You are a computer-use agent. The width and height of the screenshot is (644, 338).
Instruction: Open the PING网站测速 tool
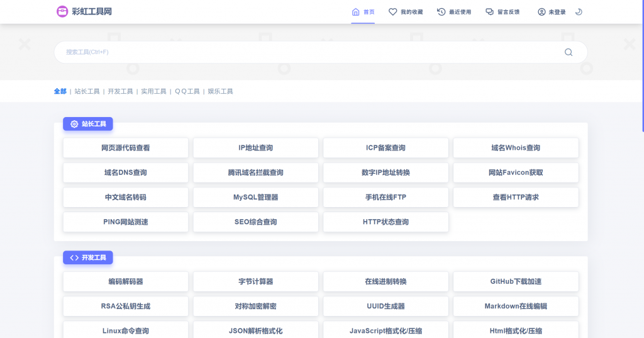pyautogui.click(x=126, y=222)
